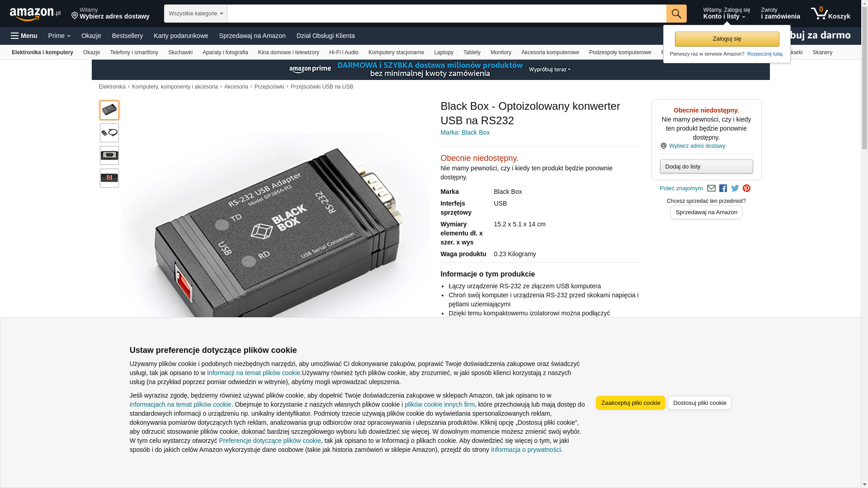Share product via email envelope icon
Viewport: 868px width, 488px height.
point(711,188)
